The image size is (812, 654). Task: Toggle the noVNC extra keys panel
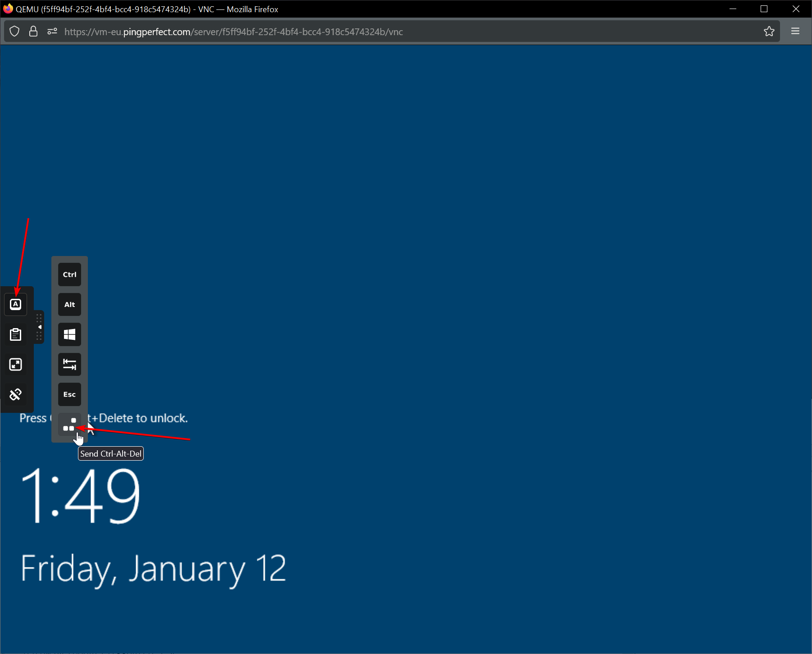coord(16,305)
